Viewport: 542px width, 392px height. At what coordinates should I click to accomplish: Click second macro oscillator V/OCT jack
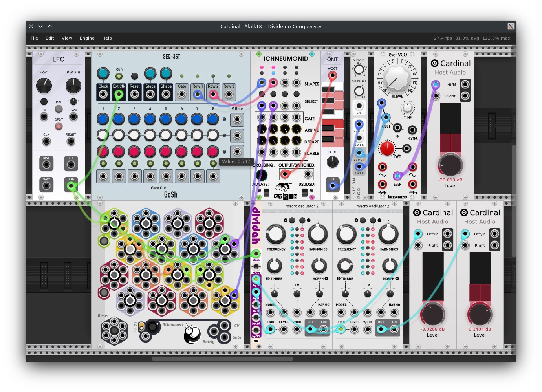point(368,330)
